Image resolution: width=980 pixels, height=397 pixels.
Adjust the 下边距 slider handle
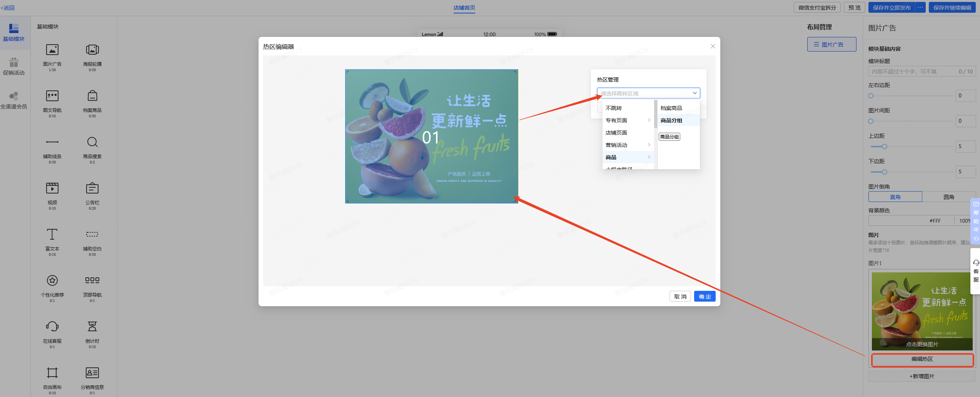[x=885, y=172]
